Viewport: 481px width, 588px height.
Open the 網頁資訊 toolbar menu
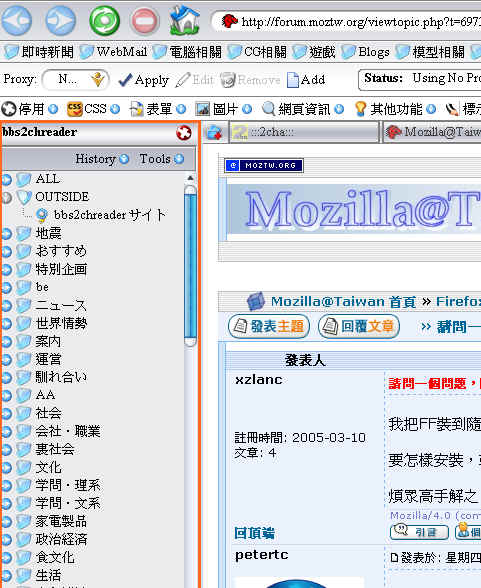tap(303, 109)
